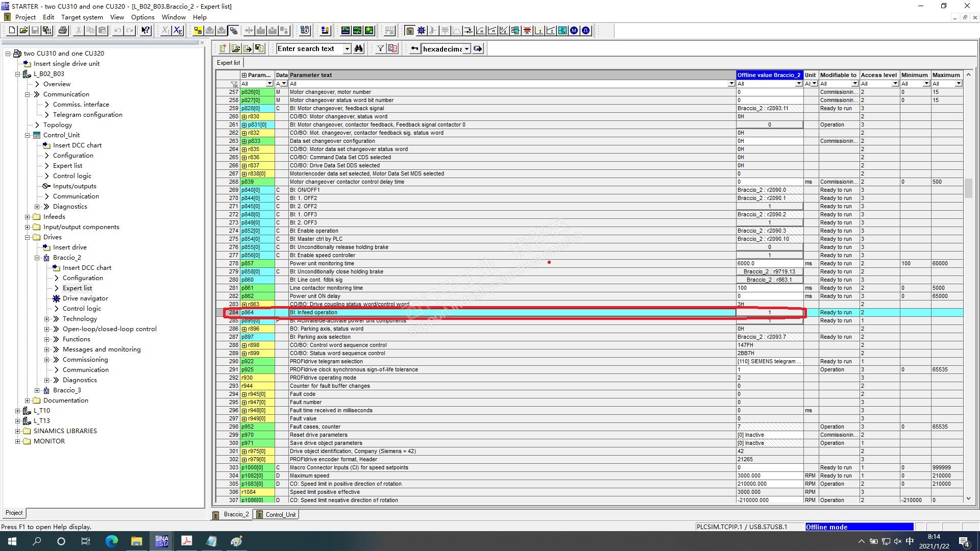Click the Print toolbar icon
Screen dimensions: 980x551
pos(63,31)
